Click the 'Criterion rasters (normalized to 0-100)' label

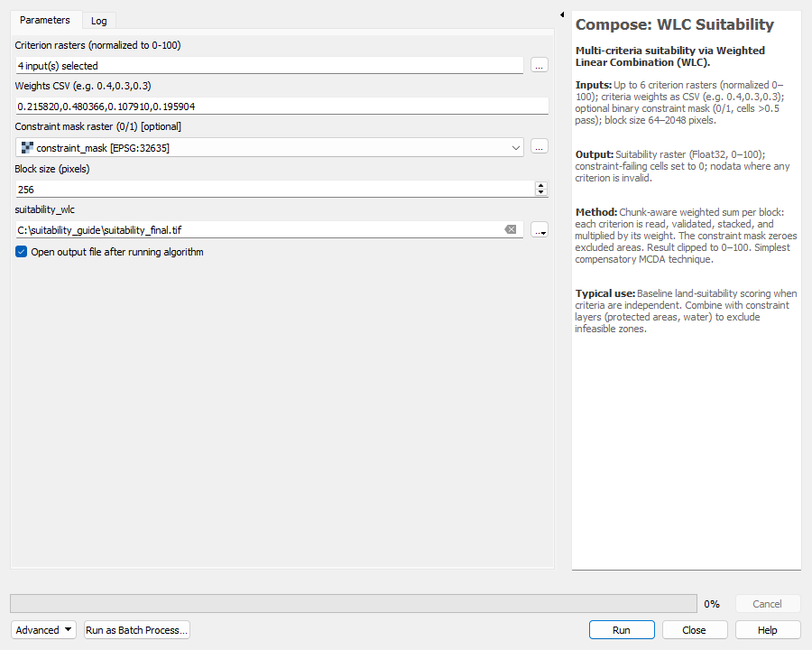pos(97,45)
